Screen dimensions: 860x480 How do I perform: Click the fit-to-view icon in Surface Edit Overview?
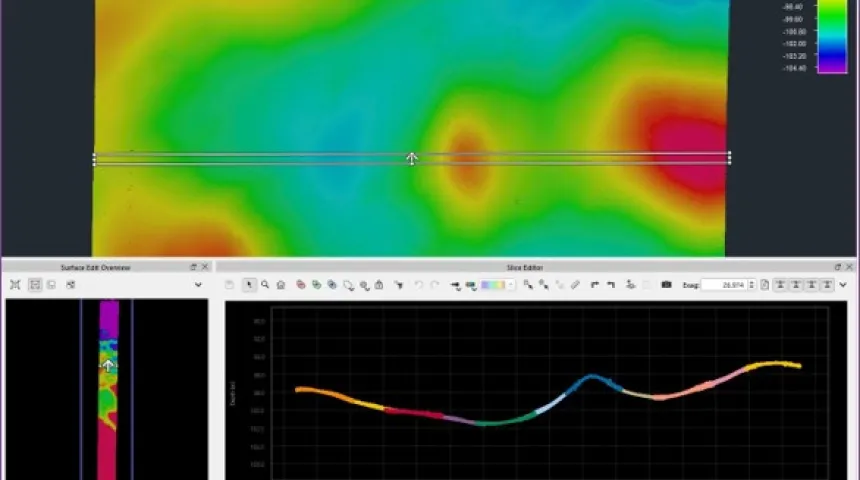click(x=15, y=285)
